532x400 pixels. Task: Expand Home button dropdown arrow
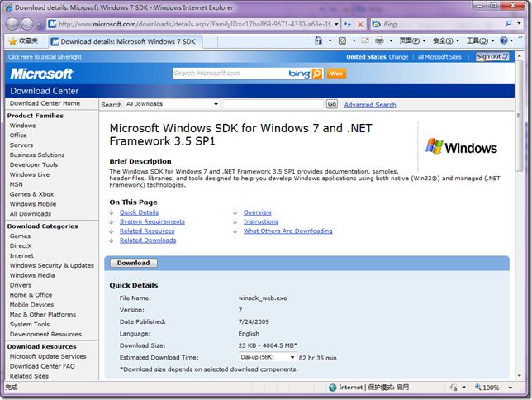click(x=330, y=41)
